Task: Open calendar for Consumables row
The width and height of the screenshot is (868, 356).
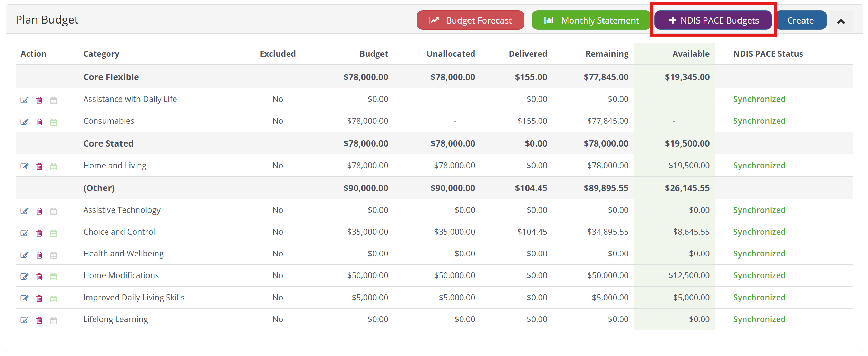Action: (54, 122)
